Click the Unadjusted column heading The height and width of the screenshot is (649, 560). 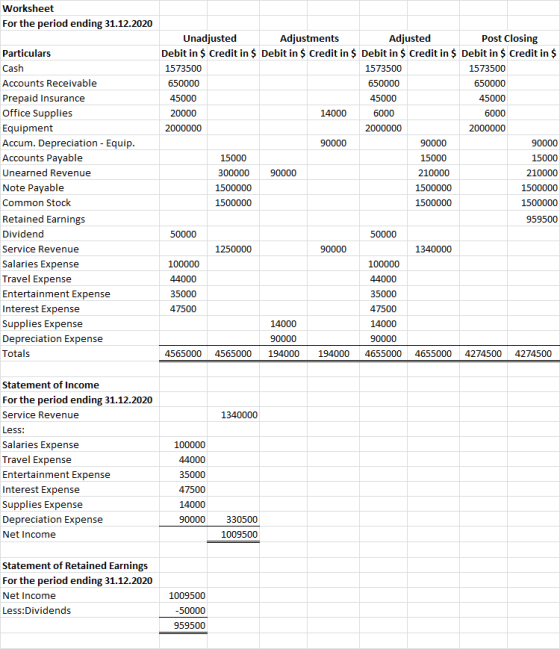click(209, 38)
